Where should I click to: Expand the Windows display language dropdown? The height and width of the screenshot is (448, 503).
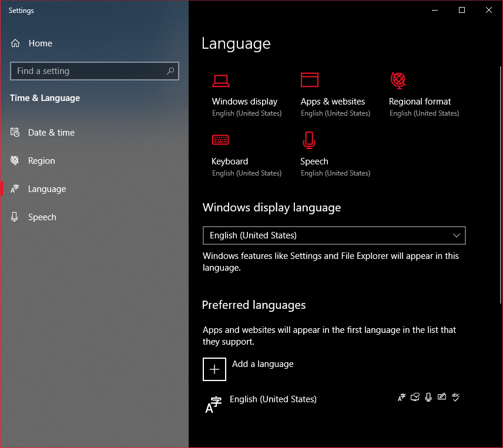(334, 235)
